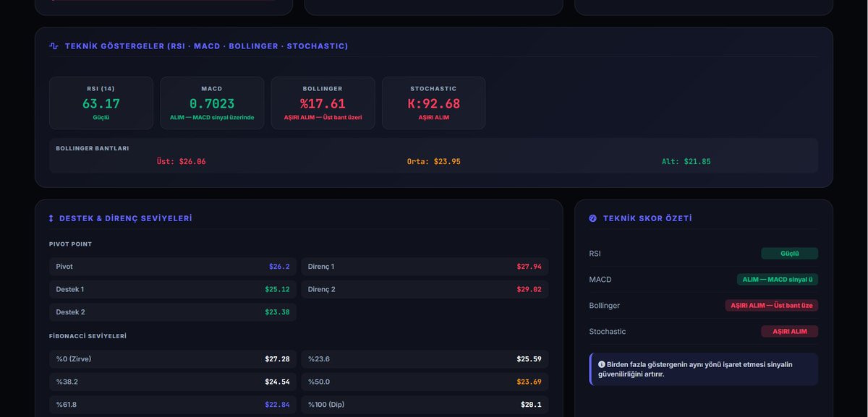This screenshot has height=417, width=868.
Task: Click the Destek & Direnç Seviyeleri title
Action: [x=125, y=218]
